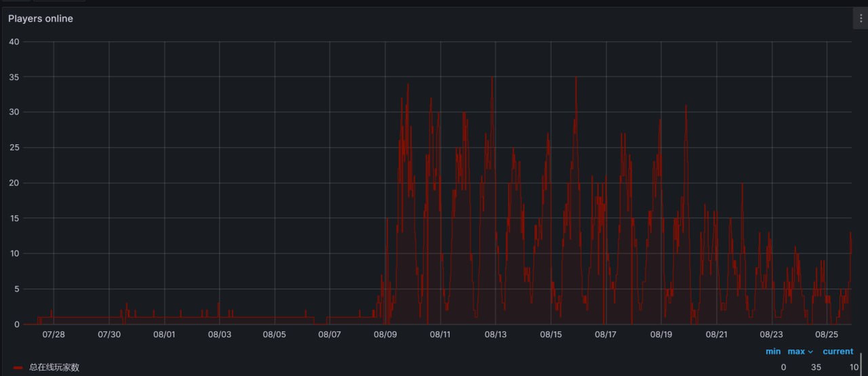Sort legend by the min column

[773, 352]
